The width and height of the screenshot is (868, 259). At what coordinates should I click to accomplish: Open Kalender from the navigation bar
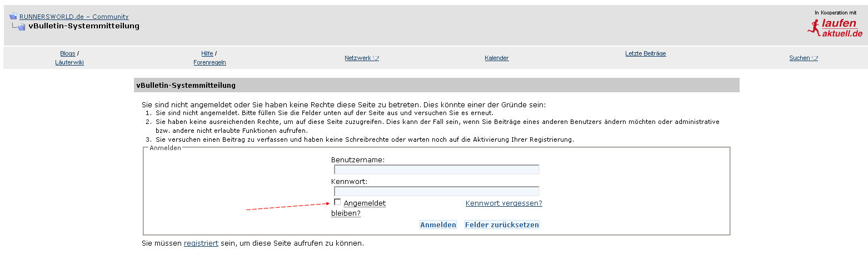point(496,58)
